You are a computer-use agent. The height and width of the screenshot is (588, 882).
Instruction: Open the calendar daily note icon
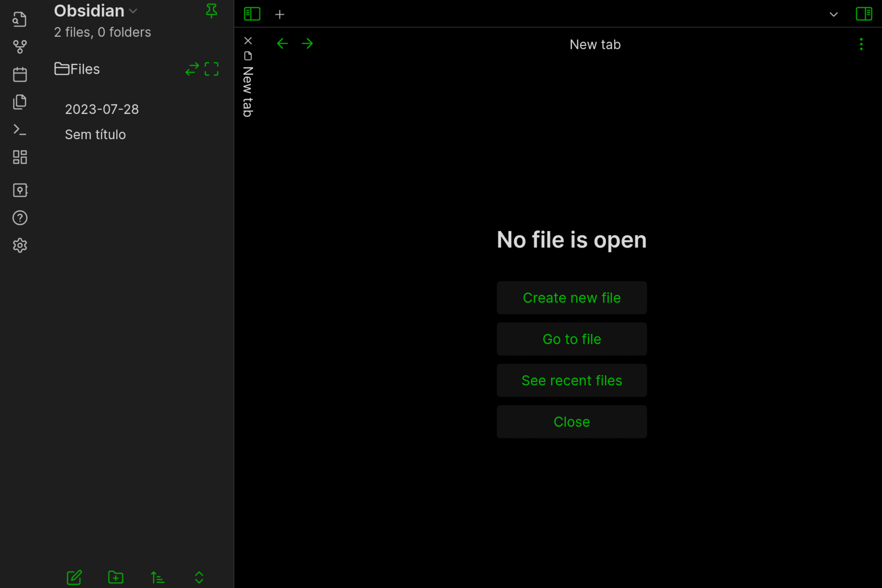pos(19,74)
